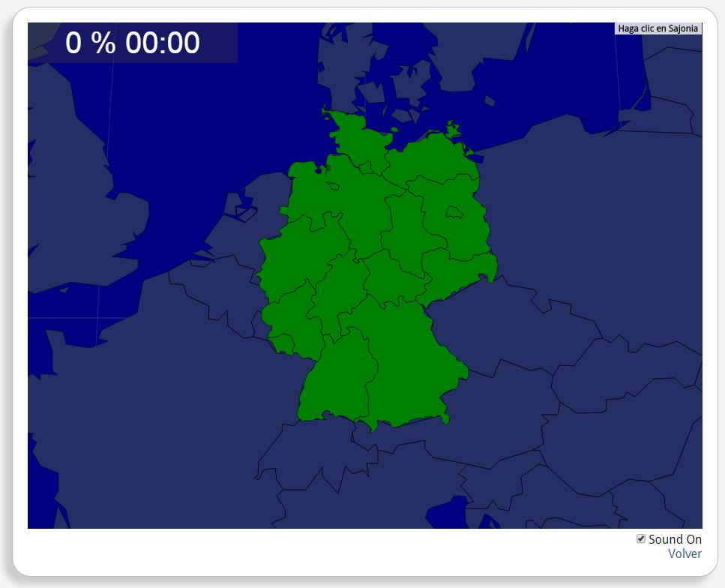Image resolution: width=725 pixels, height=588 pixels.
Task: Click the 0 % 00:00 score timer
Action: (133, 43)
